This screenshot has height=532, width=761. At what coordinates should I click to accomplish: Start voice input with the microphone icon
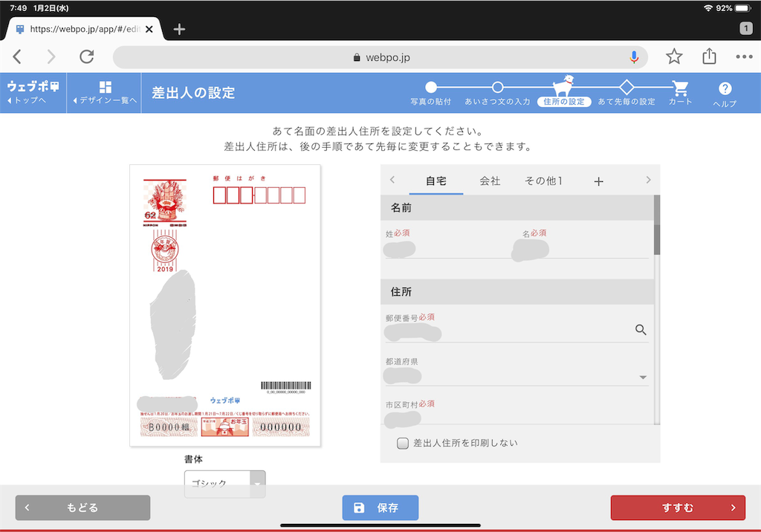click(x=634, y=56)
